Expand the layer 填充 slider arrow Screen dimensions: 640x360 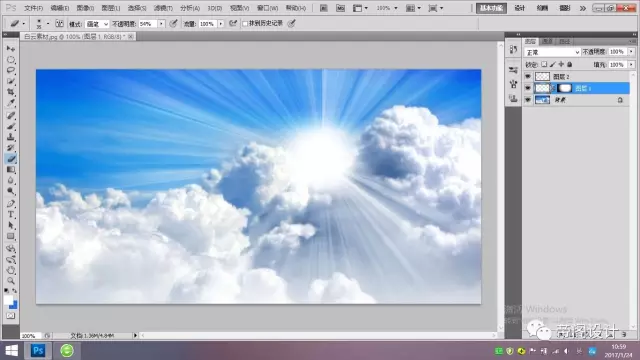click(631, 64)
